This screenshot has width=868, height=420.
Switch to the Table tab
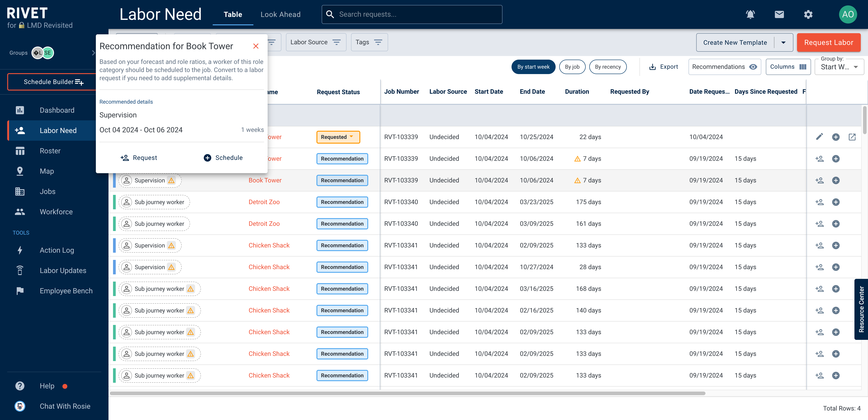pos(233,14)
